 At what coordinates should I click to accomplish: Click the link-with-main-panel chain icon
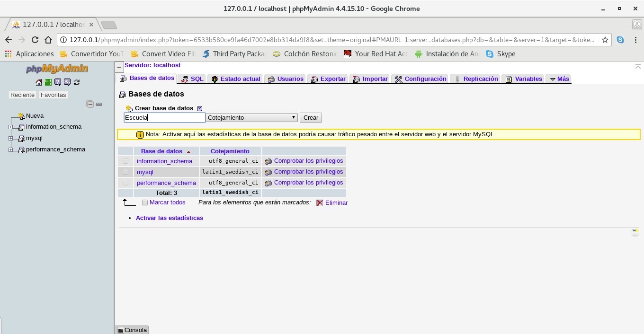(99, 104)
